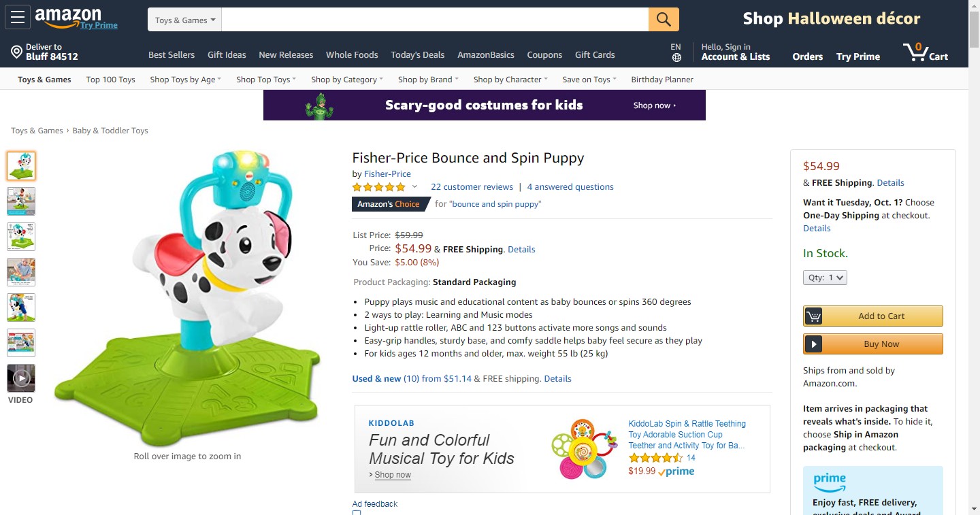Open Today's Deals in navigation
The image size is (980, 515).
point(417,55)
